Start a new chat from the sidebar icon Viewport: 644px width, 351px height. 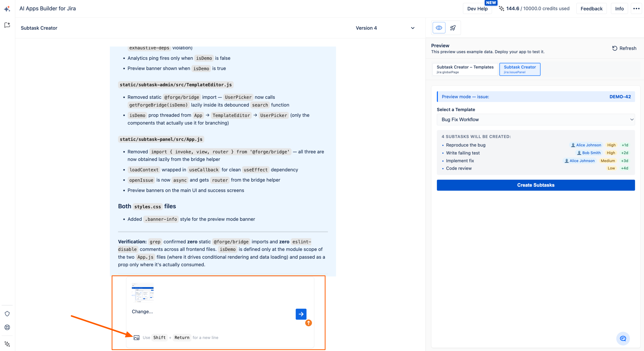pyautogui.click(x=7, y=25)
